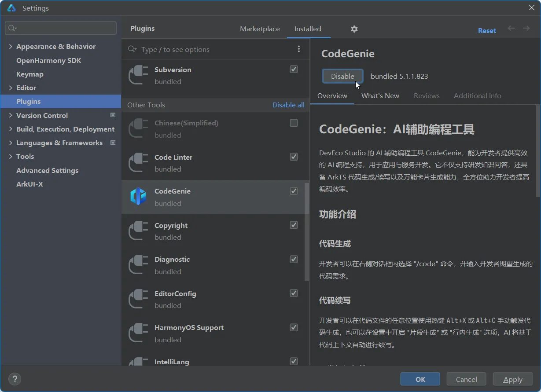This screenshot has height=392, width=541.
Task: Switch to the Marketplace tab
Action: (260, 29)
